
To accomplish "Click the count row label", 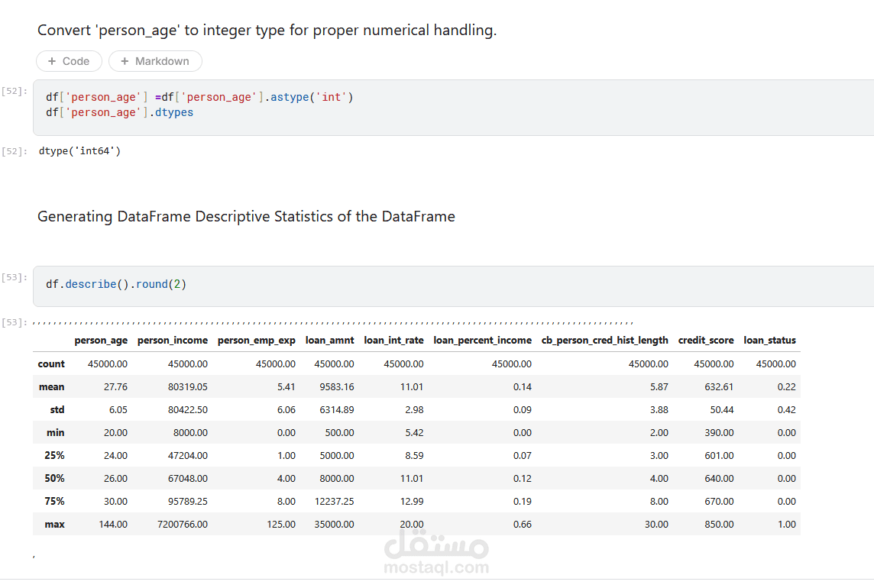I will point(51,364).
